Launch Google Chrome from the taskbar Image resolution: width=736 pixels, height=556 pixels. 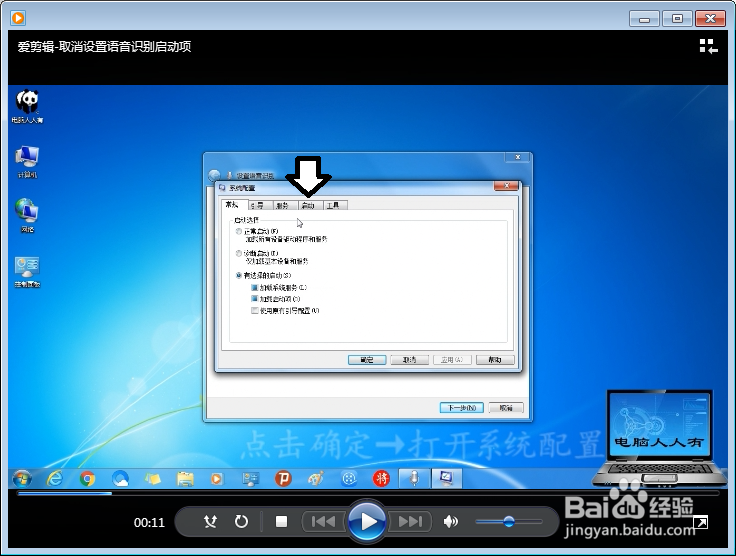[87, 479]
